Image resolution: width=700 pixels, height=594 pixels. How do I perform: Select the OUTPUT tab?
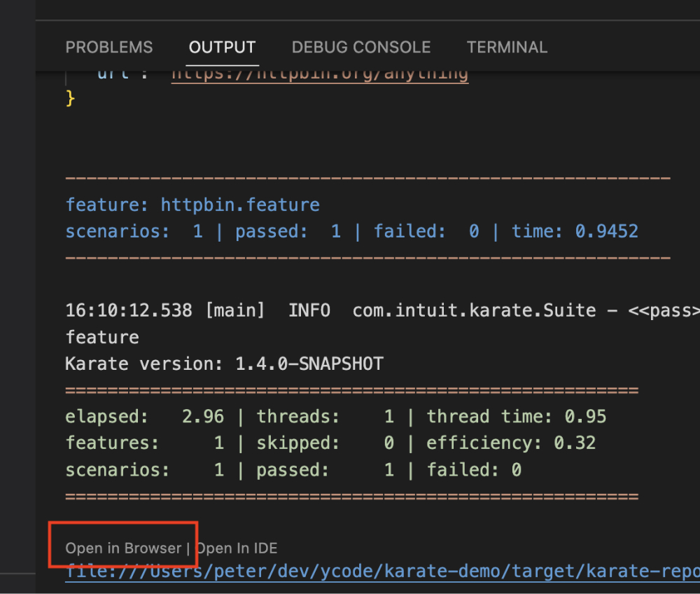(x=223, y=48)
